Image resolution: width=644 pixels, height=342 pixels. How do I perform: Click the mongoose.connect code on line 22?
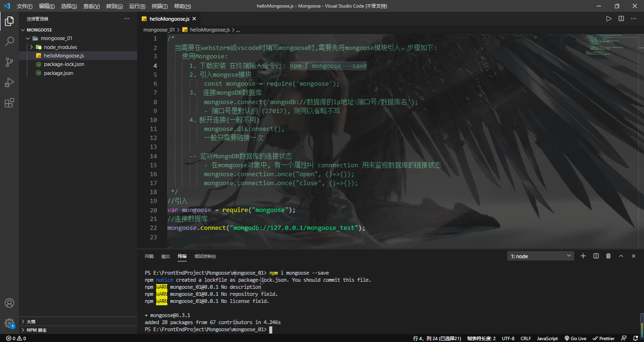pos(266,228)
